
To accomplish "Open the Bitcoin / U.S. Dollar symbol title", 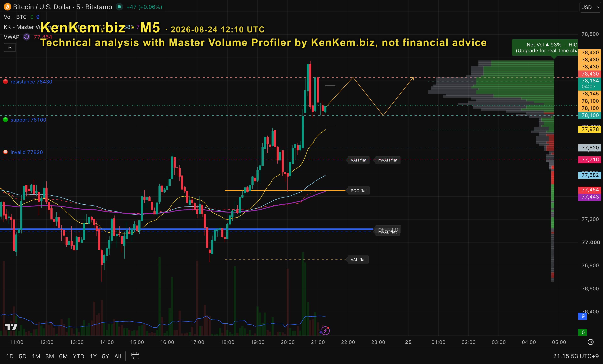I will [62, 7].
